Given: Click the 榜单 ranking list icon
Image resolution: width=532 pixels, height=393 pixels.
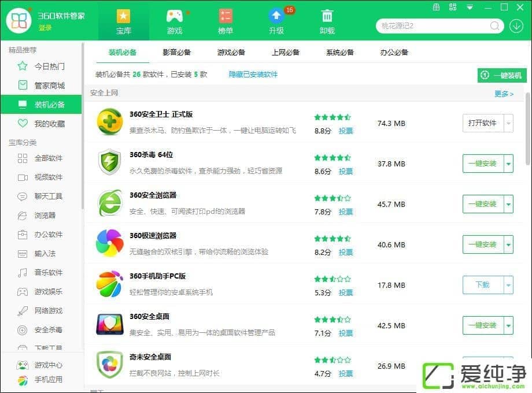Looking at the screenshot, I should (x=226, y=16).
